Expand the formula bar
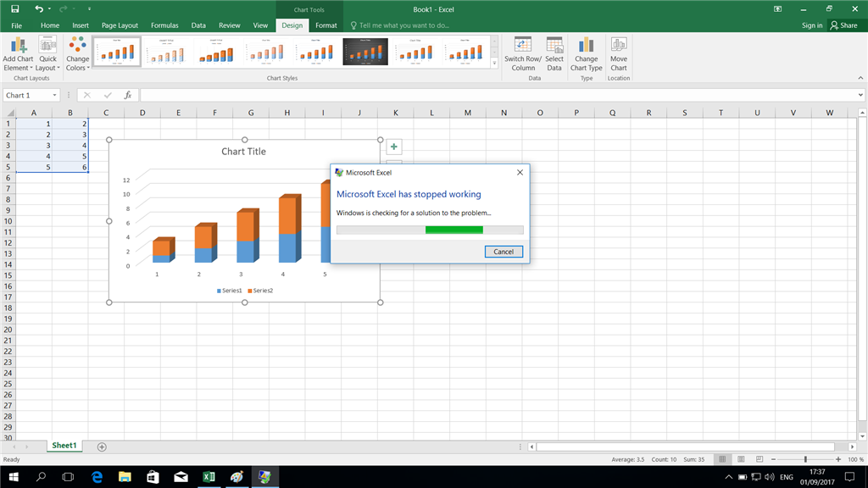Image resolution: width=868 pixels, height=488 pixels. pos(860,95)
